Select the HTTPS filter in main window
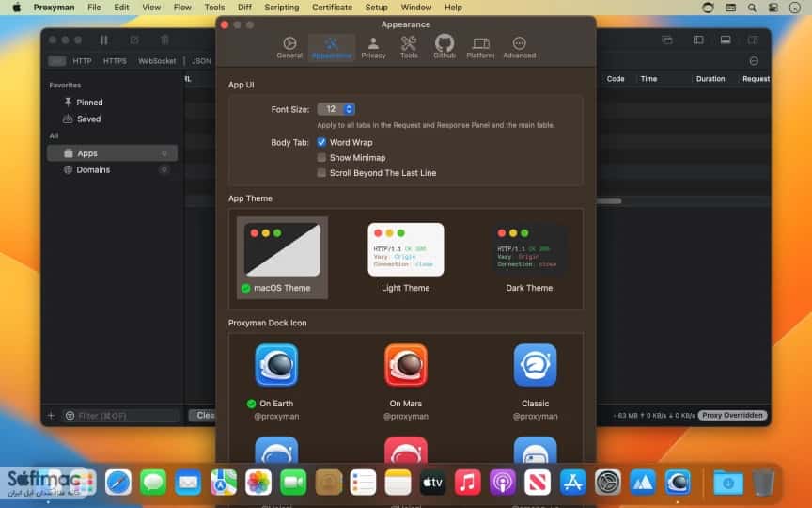This screenshot has width=812, height=508. [115, 61]
